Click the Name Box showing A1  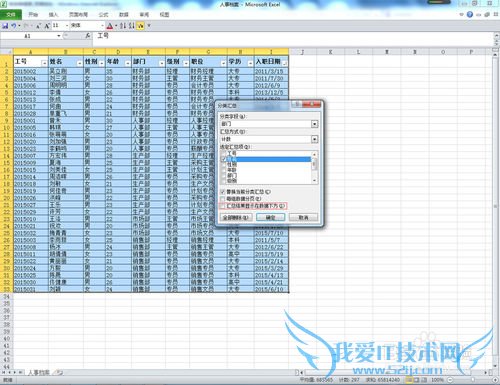coord(28,36)
